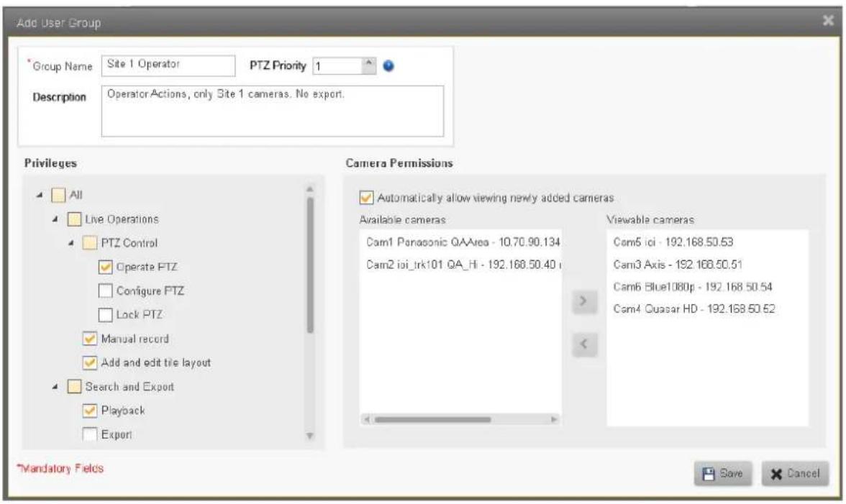846x504 pixels.
Task: Enable the Export privilege
Action: 89,434
